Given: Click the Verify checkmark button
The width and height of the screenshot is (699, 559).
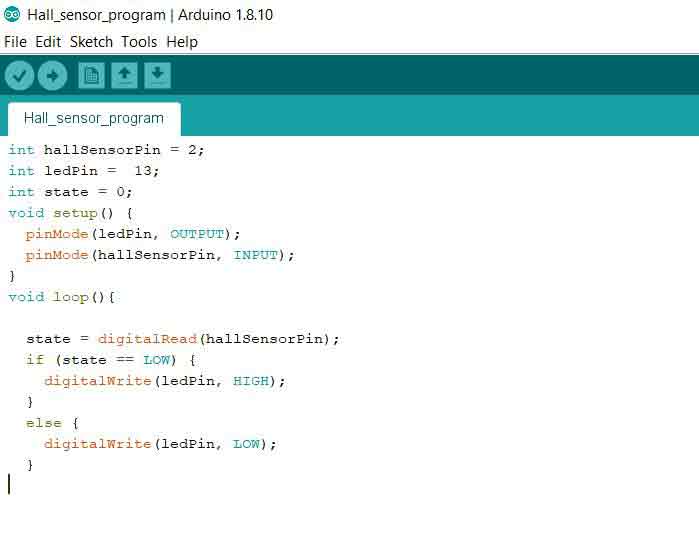Looking at the screenshot, I should tap(19, 75).
